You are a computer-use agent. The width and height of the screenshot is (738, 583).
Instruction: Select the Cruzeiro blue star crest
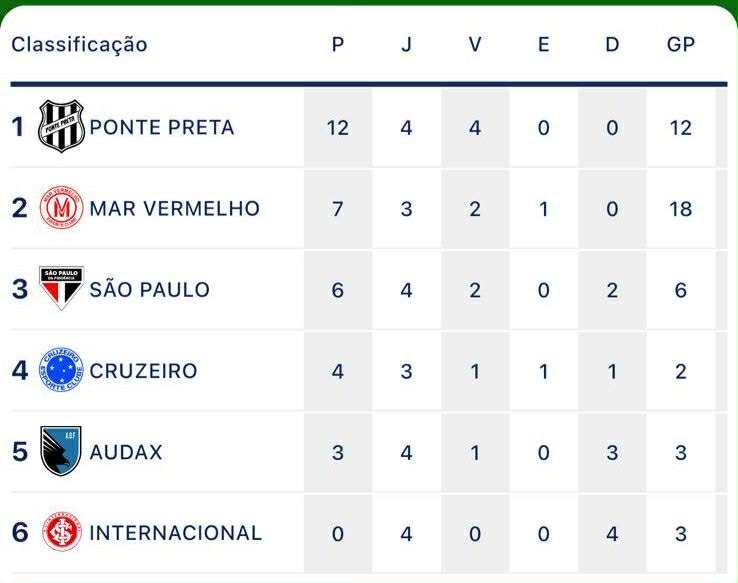click(x=61, y=370)
